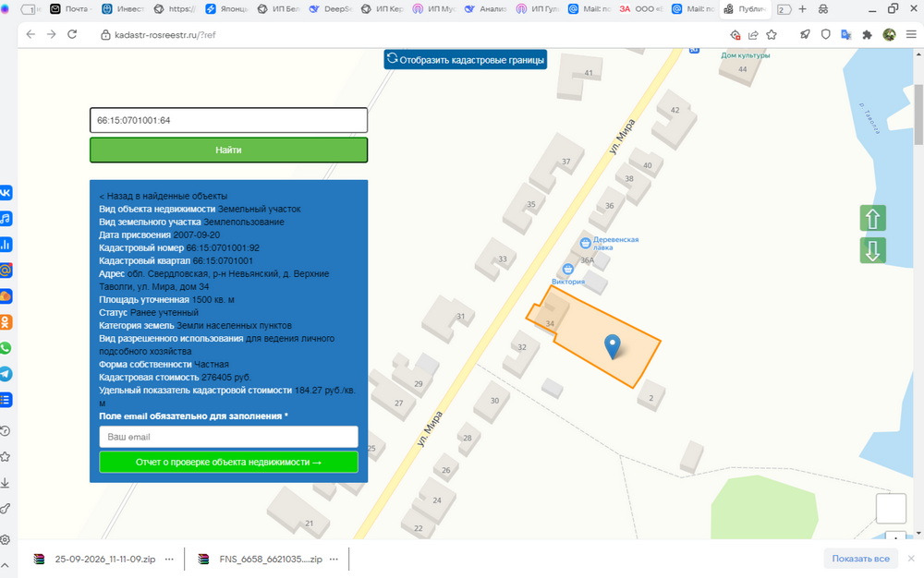Open the page translation icon
Screen dimensions: 924x578
pyautogui.click(x=846, y=35)
